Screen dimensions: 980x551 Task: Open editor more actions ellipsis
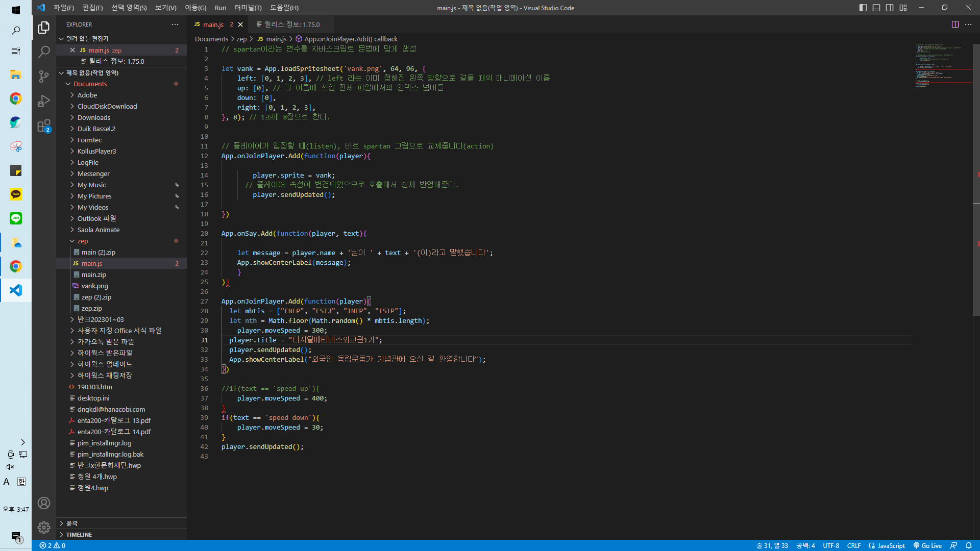tap(968, 24)
